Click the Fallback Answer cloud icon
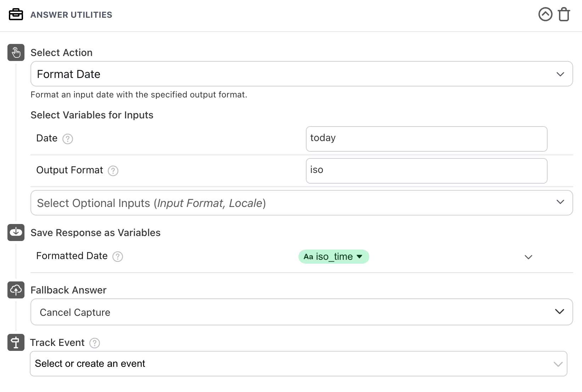 16,290
